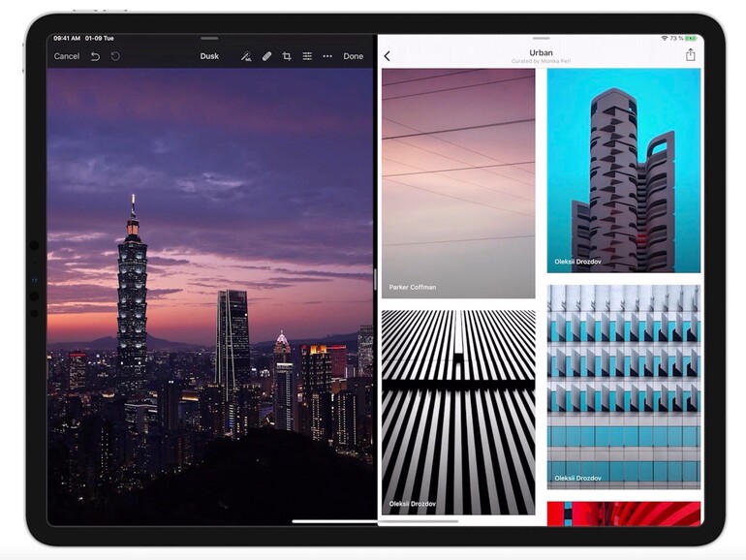
Task: Open the magic wand auto-enhance tool
Action: [246, 56]
